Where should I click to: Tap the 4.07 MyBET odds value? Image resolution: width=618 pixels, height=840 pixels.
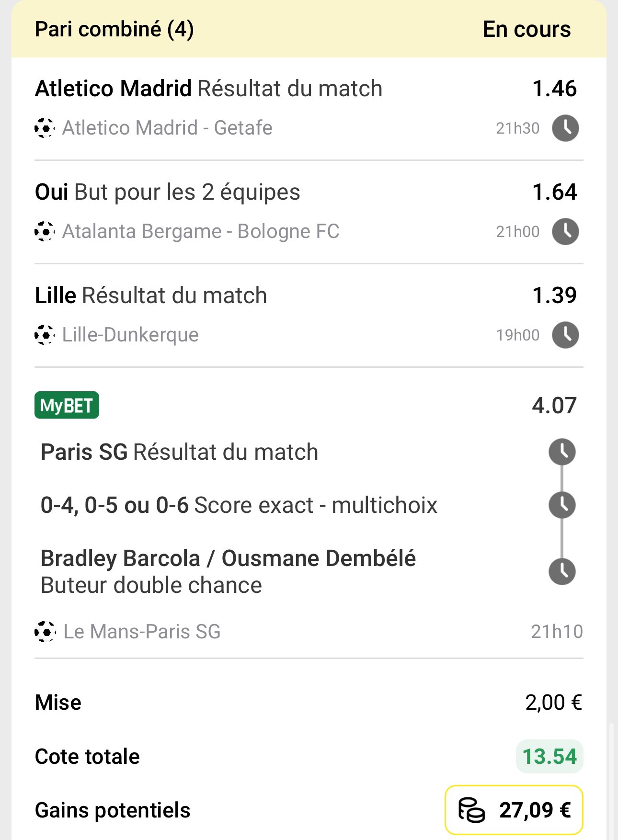coord(554,406)
